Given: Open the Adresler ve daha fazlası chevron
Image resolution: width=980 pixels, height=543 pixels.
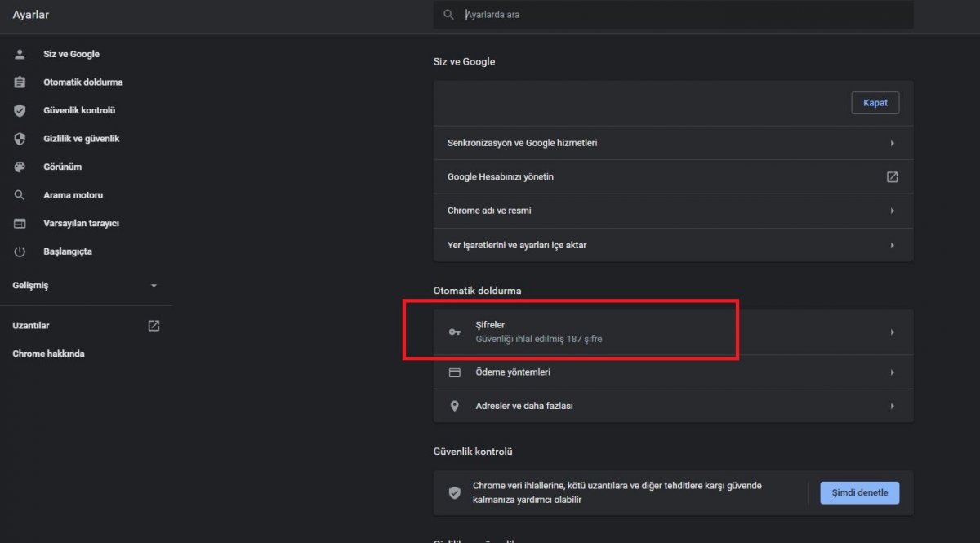Looking at the screenshot, I should point(892,406).
